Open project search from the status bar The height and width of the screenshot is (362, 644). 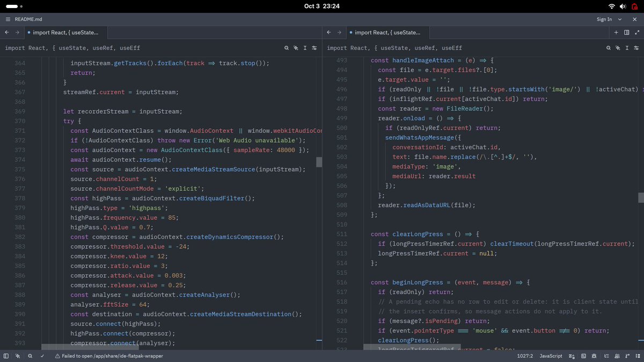tap(30, 356)
